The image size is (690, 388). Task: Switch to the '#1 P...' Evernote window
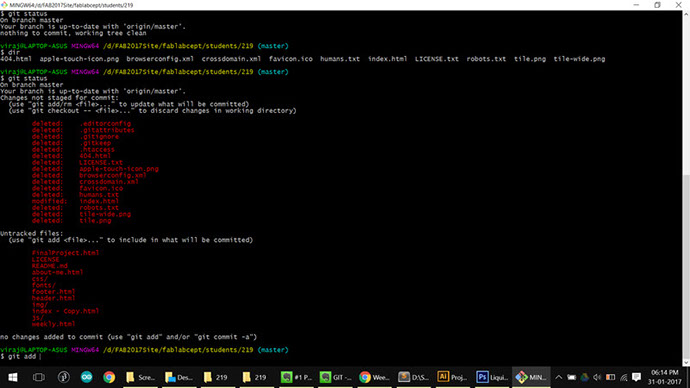pos(297,377)
